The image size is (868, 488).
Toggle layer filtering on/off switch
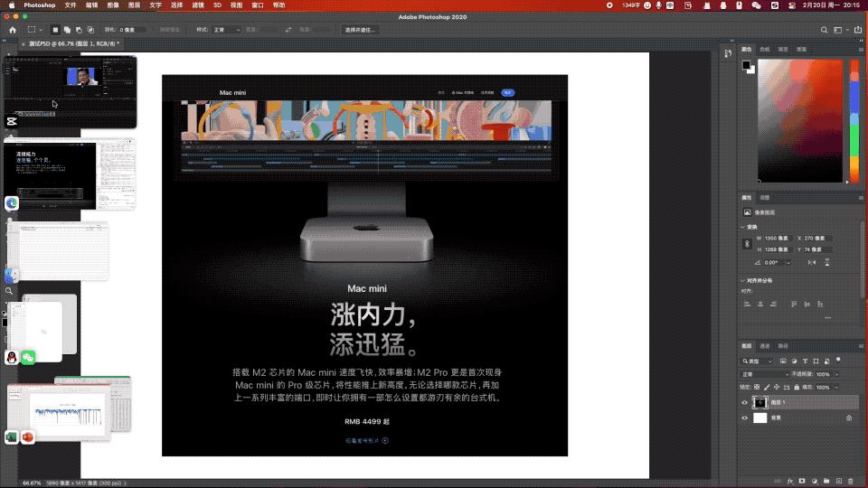839,361
